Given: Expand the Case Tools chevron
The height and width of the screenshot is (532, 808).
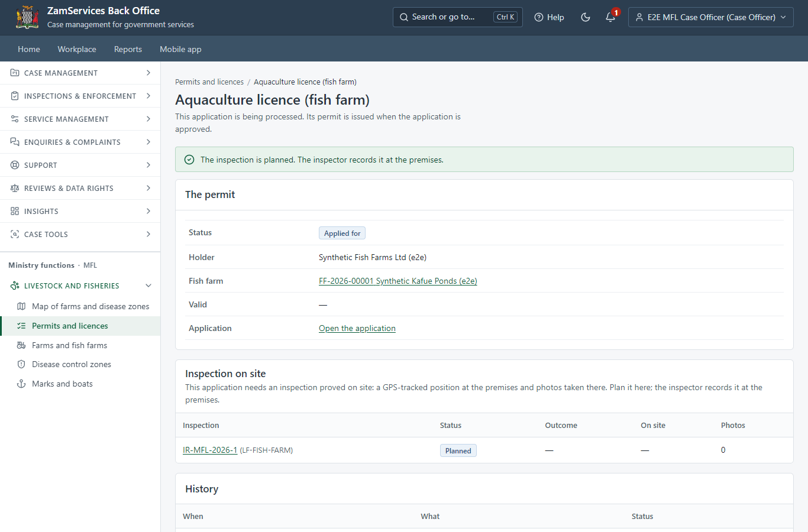Looking at the screenshot, I should coord(148,234).
